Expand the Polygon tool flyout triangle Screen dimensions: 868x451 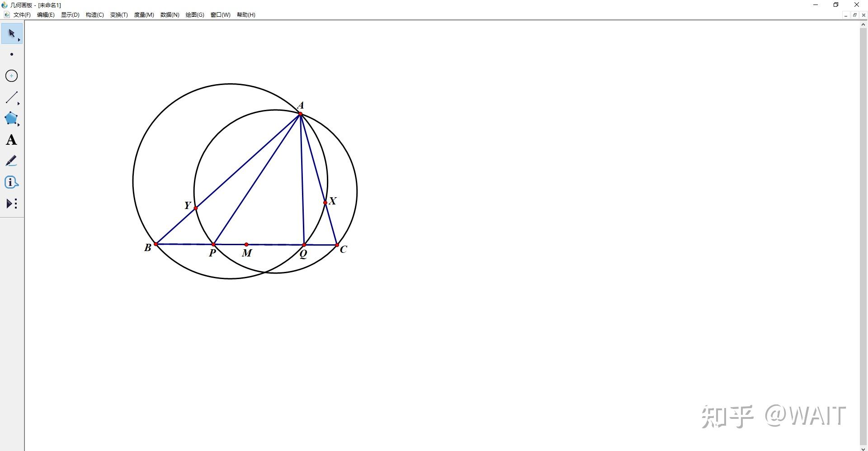click(x=19, y=124)
